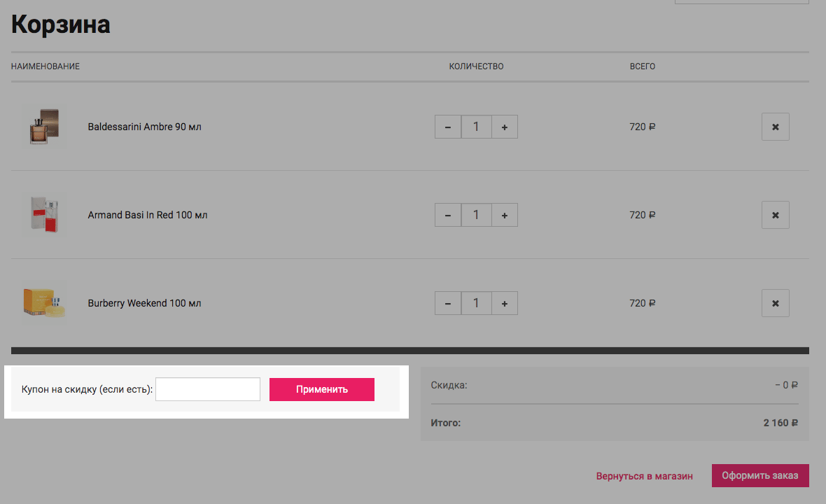Image resolution: width=826 pixels, height=504 pixels.
Task: Increase quantity of Baldessarini Ambre
Action: [x=505, y=127]
